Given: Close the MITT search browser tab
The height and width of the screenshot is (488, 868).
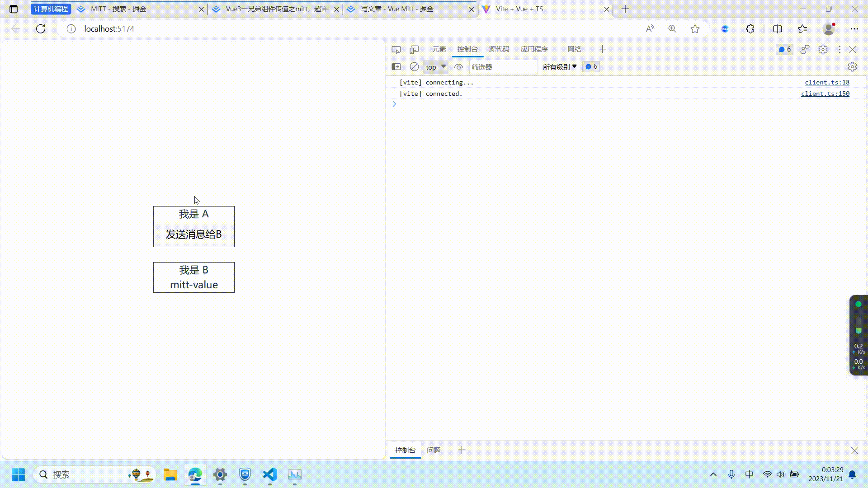Looking at the screenshot, I should (x=201, y=9).
